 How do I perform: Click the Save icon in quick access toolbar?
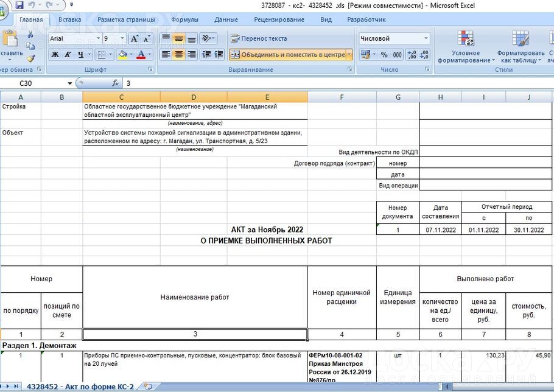[19, 5]
